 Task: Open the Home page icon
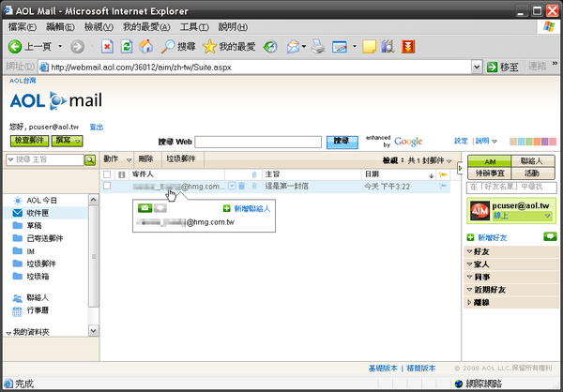145,46
